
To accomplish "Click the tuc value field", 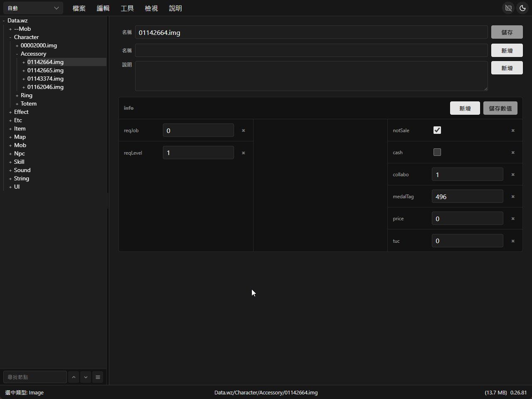I will [x=468, y=241].
